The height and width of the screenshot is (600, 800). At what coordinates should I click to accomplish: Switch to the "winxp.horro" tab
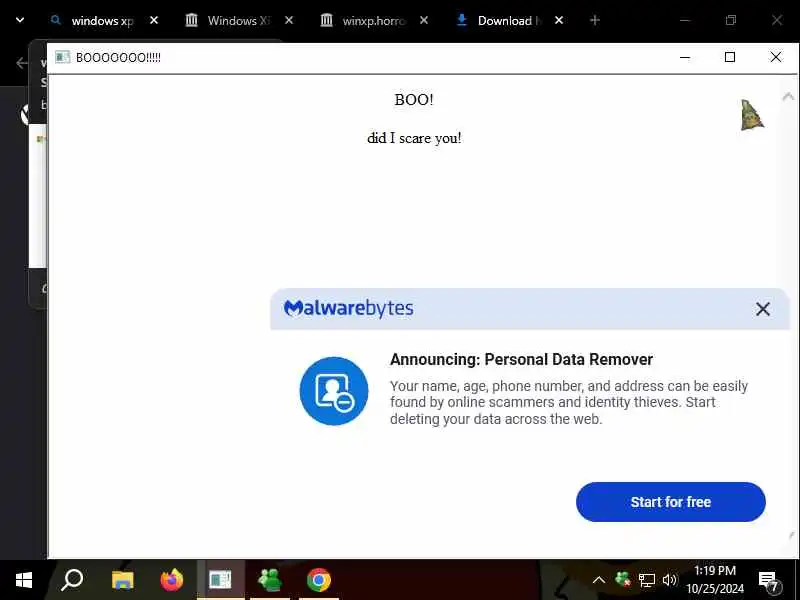pos(363,21)
